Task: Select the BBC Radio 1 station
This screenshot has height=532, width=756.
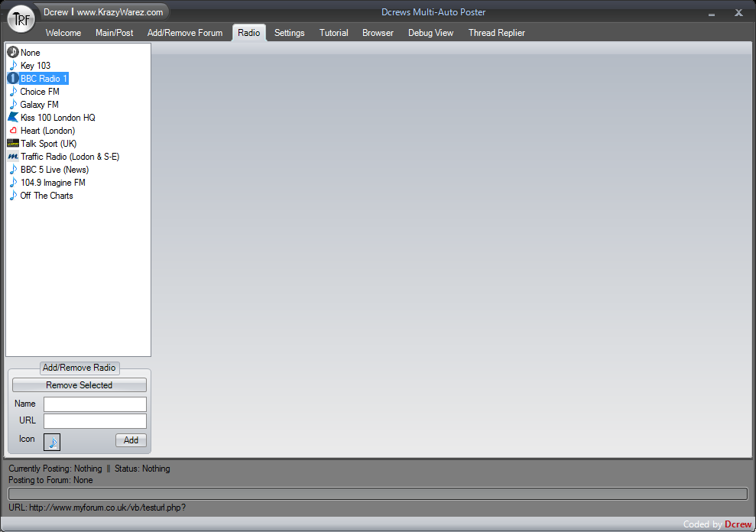Action: point(44,79)
